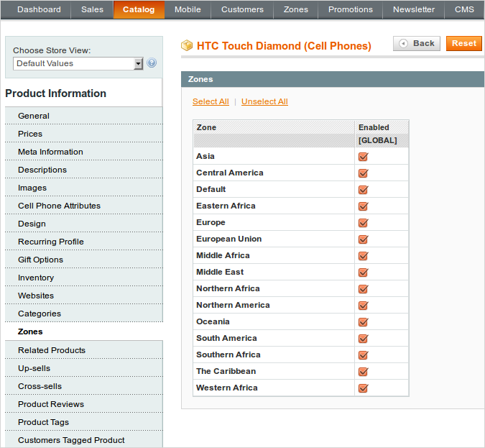Viewport: 485px width, 448px height.
Task: Open the Recurring Profile tab
Action: [84, 242]
